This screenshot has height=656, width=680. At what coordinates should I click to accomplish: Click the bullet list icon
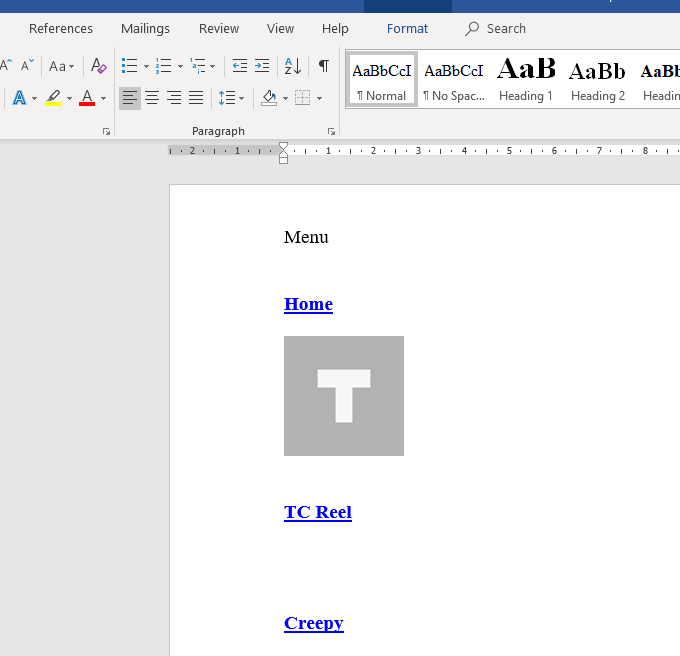tap(129, 66)
